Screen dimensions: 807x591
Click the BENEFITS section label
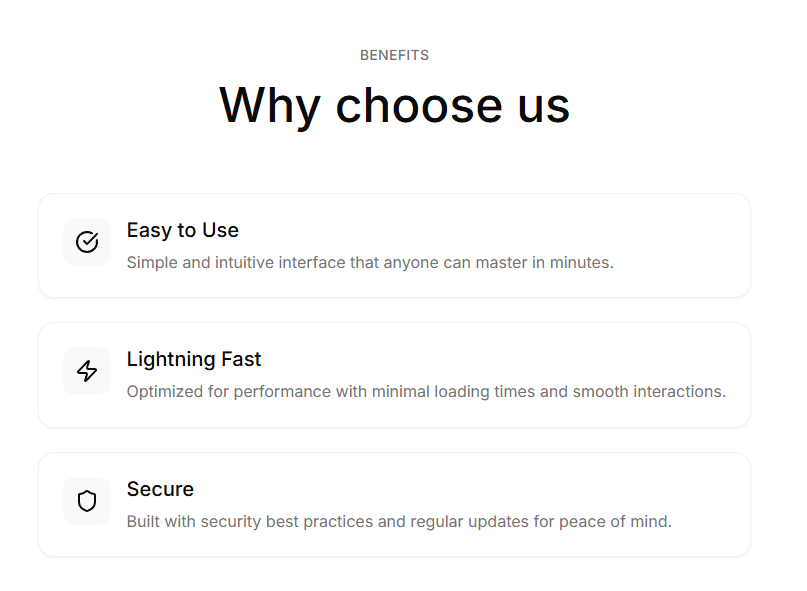[394, 56]
